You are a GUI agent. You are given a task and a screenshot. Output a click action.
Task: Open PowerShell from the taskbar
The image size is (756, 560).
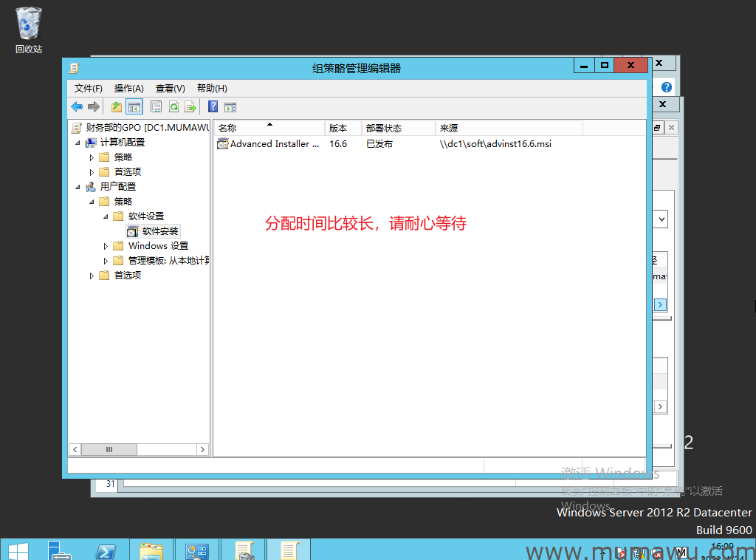click(106, 550)
